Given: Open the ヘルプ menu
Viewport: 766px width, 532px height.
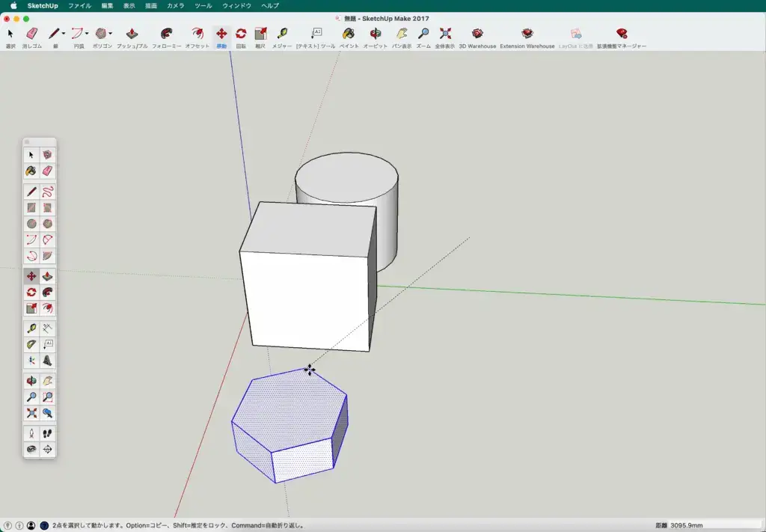Looking at the screenshot, I should point(270,6).
